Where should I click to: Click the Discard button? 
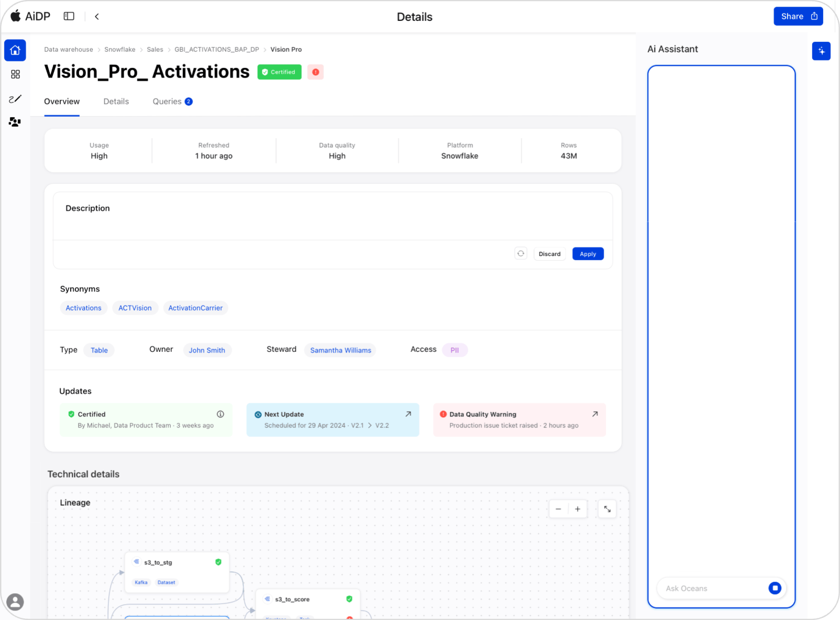[x=549, y=254]
